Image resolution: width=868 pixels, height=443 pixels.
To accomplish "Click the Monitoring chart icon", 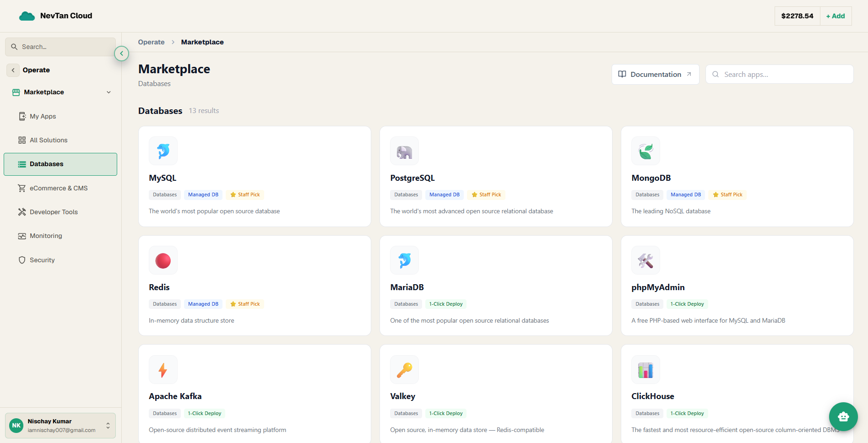I will point(22,236).
